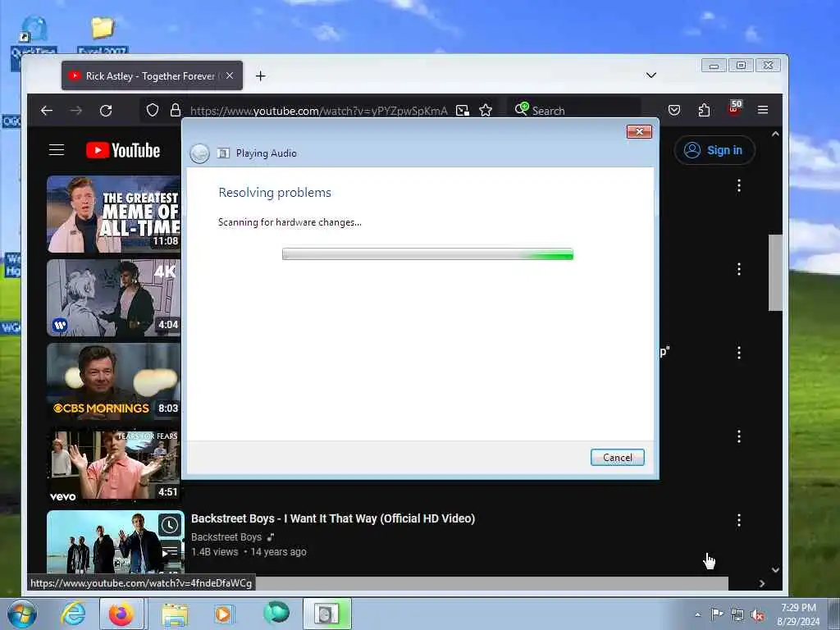Open options menu for Backstreet Boys video
840x630 pixels.
point(739,519)
